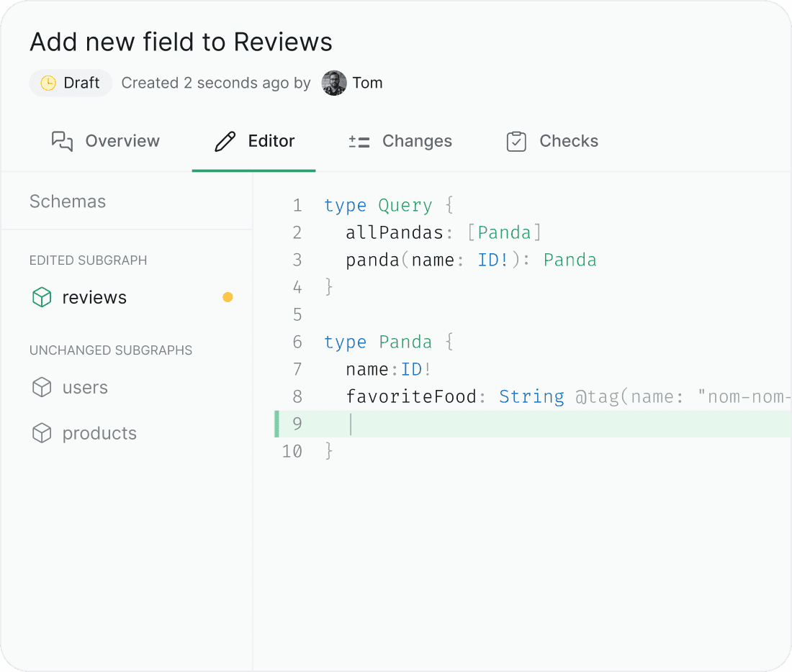The image size is (792, 672).
Task: Select the products subgraph
Action: [x=99, y=432]
